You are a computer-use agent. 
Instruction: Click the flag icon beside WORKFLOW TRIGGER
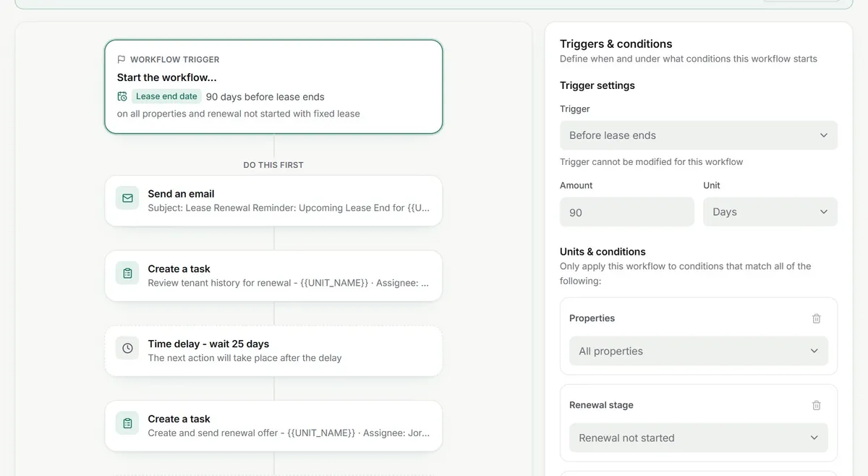[122, 59]
